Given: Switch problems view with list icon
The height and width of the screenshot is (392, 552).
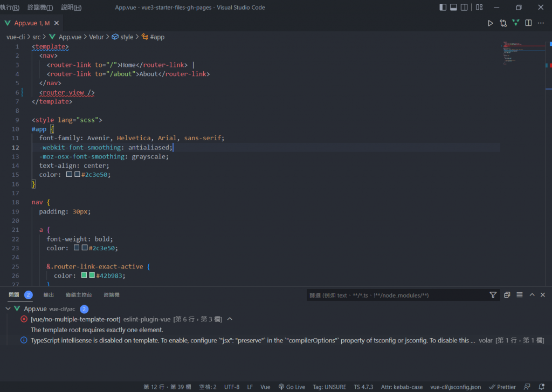Looking at the screenshot, I should [520, 295].
